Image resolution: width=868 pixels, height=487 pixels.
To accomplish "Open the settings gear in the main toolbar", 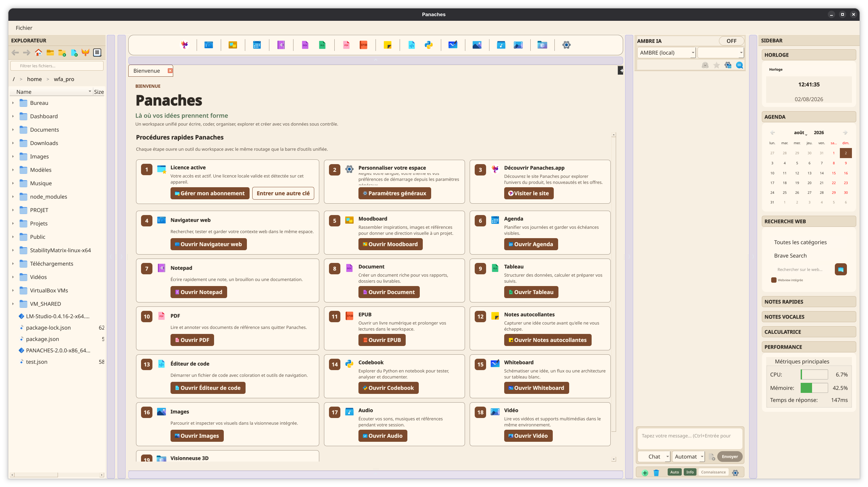I will (x=566, y=45).
